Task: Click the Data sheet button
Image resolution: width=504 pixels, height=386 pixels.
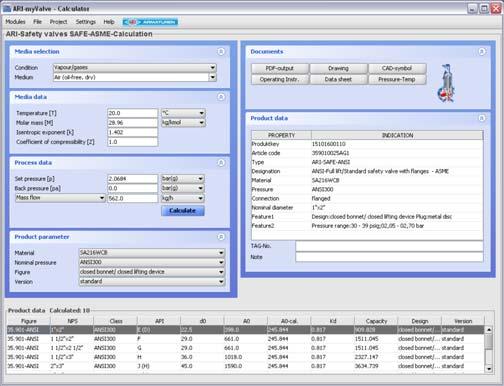Action: [x=338, y=79]
